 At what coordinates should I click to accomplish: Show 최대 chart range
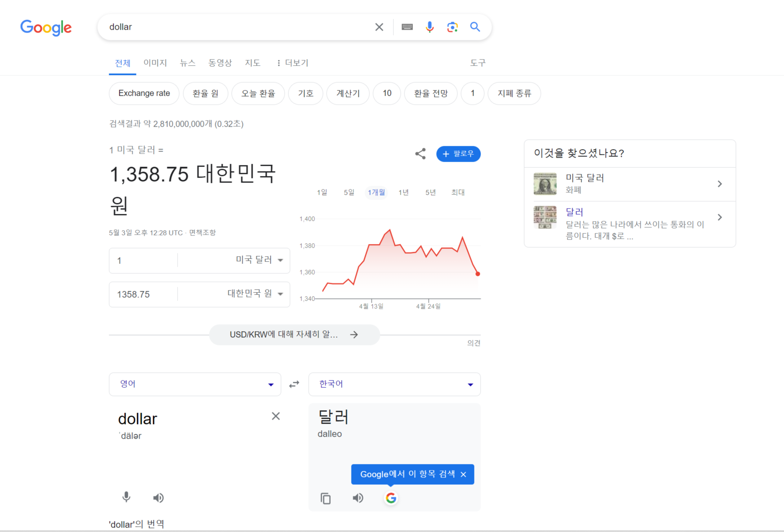(x=458, y=192)
